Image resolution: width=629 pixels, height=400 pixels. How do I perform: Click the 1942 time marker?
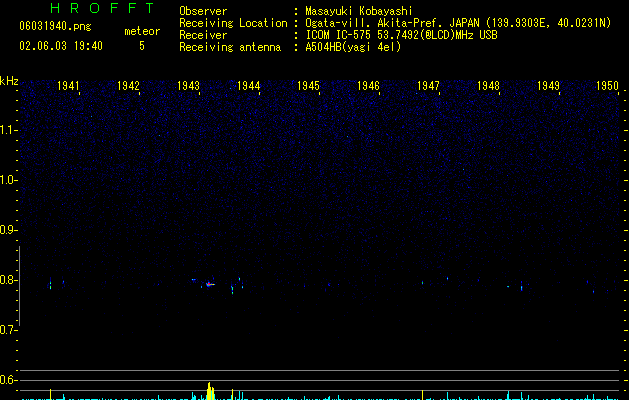pyautogui.click(x=128, y=86)
